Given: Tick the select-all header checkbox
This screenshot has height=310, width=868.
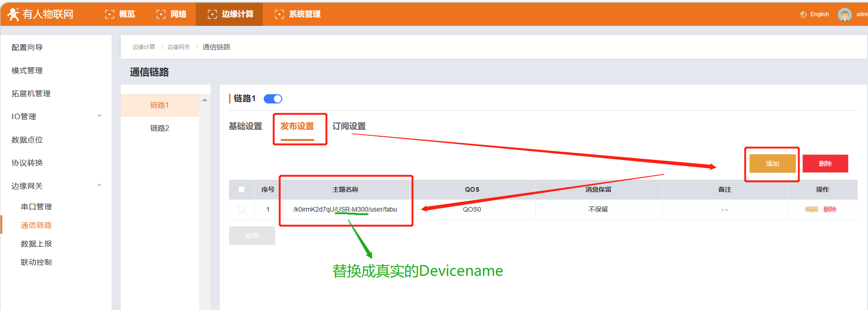Looking at the screenshot, I should (x=242, y=189).
